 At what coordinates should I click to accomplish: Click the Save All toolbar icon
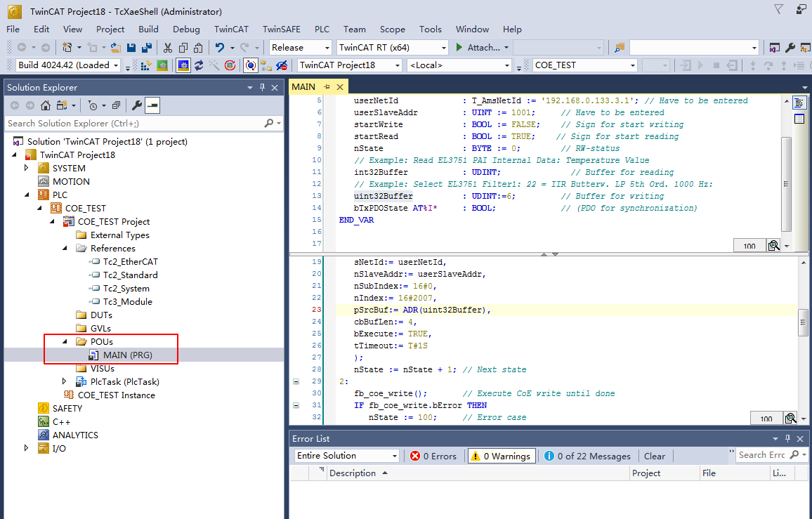click(147, 48)
